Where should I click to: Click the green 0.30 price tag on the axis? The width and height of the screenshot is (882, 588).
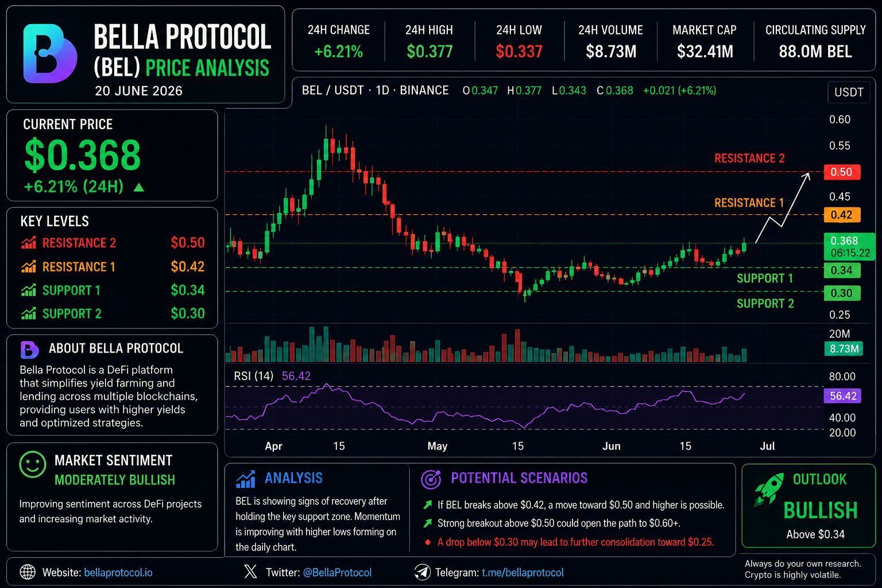(842, 293)
